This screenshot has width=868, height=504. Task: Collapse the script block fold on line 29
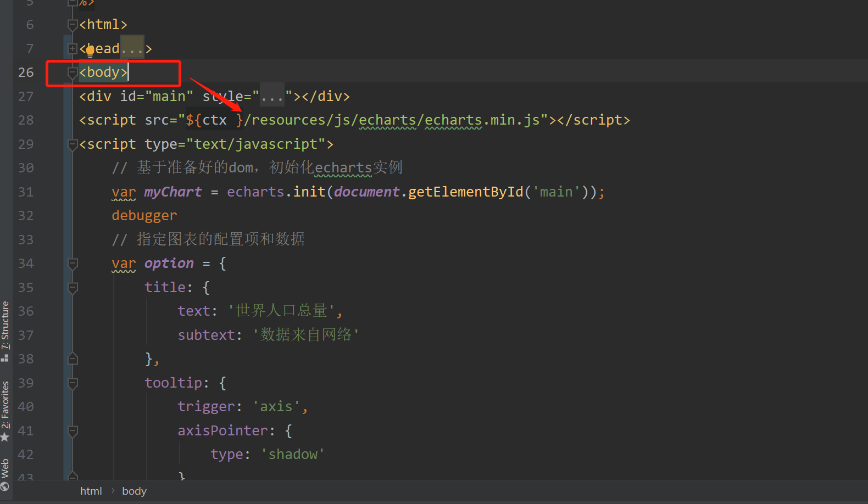[73, 144]
